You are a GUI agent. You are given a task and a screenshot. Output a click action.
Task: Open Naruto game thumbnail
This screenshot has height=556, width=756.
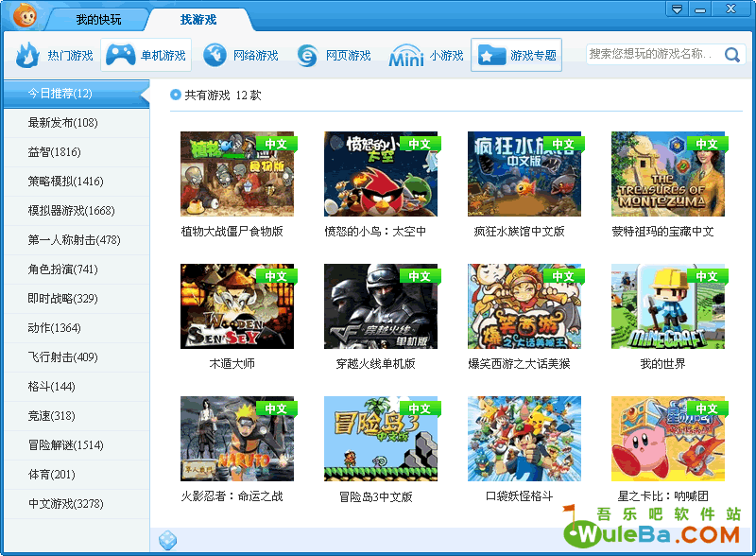pos(237,439)
